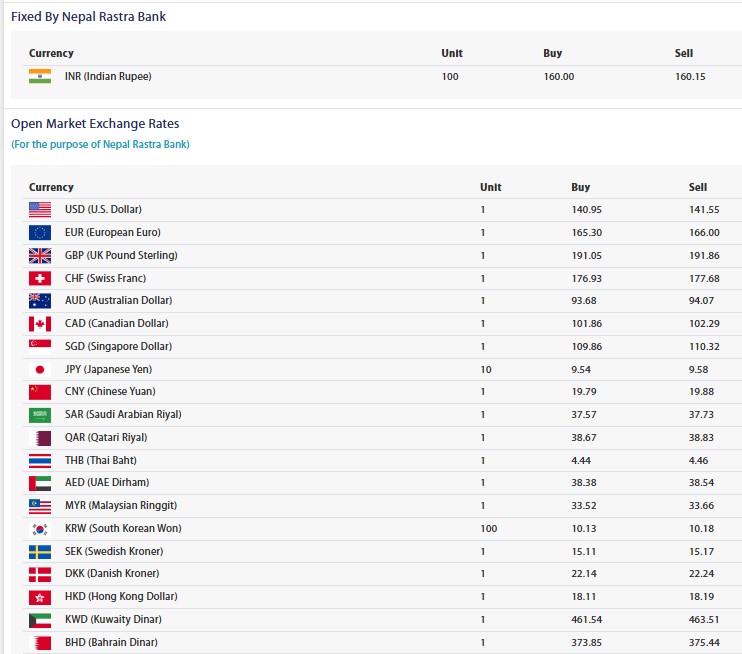Click the Unit column header in open market table
The width and height of the screenshot is (742, 654).
pyautogui.click(x=490, y=187)
